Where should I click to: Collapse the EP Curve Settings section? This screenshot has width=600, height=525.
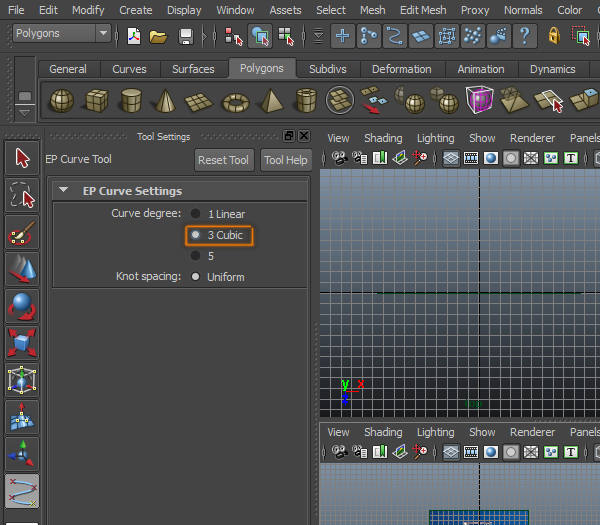tap(64, 191)
